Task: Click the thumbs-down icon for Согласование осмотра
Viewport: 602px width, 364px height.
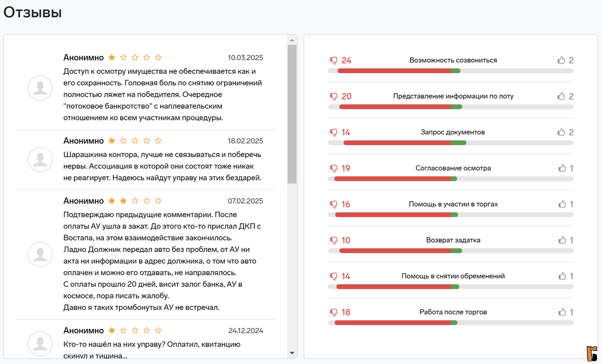Action: pyautogui.click(x=334, y=168)
